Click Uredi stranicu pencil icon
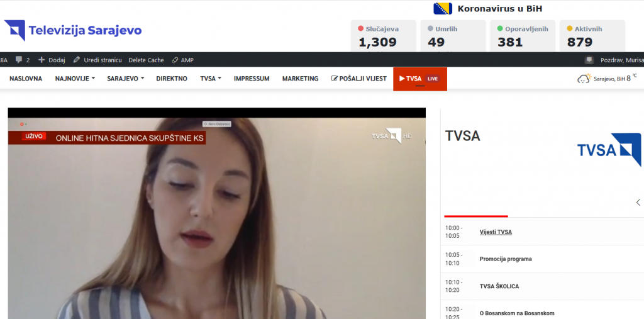 (77, 60)
